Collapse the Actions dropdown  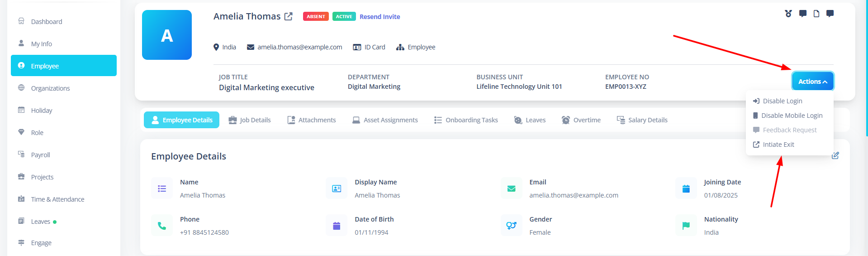tap(813, 82)
